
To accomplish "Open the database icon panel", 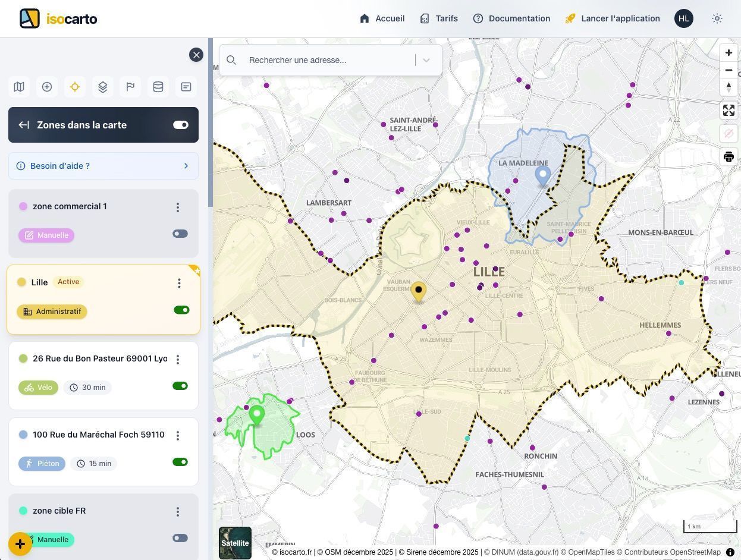I will [x=158, y=87].
